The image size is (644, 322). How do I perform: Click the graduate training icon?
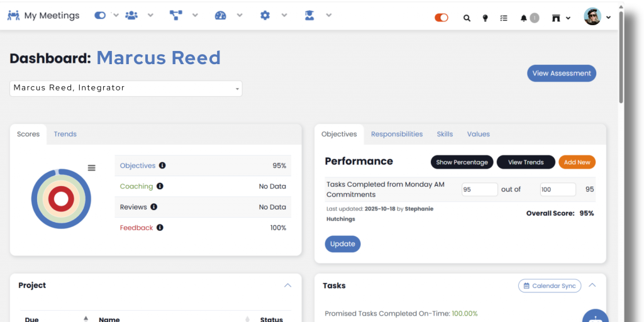(x=309, y=16)
